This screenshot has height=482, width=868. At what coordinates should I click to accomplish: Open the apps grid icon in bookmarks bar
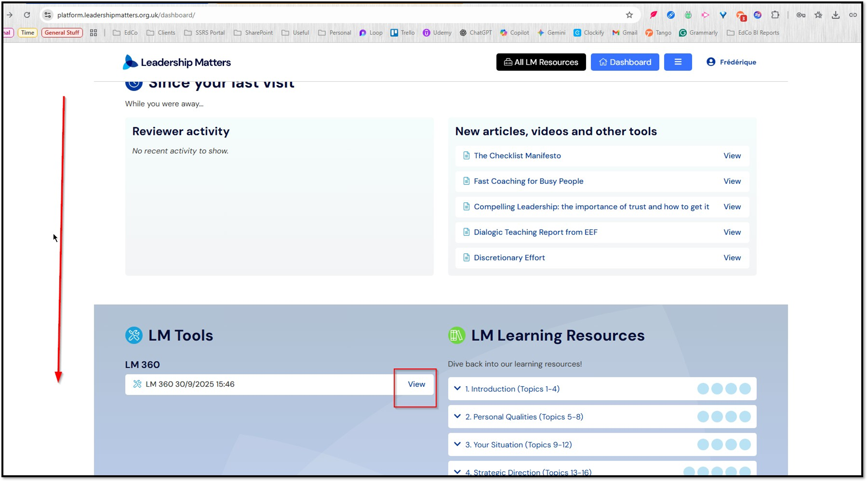[x=93, y=33]
